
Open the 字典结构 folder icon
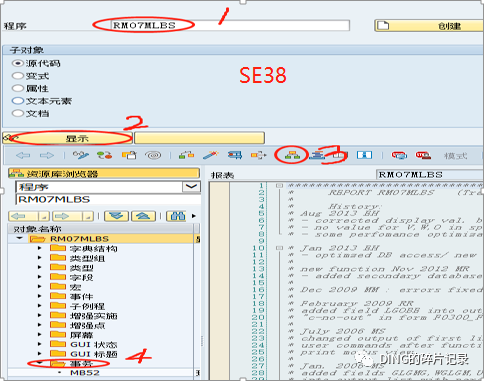[58, 248]
